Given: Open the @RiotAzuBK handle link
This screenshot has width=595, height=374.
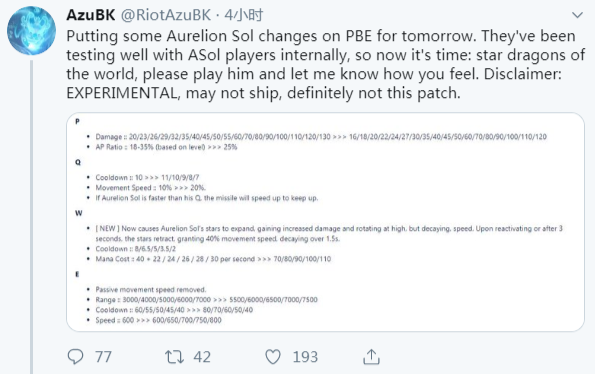Looking at the screenshot, I should (165, 15).
